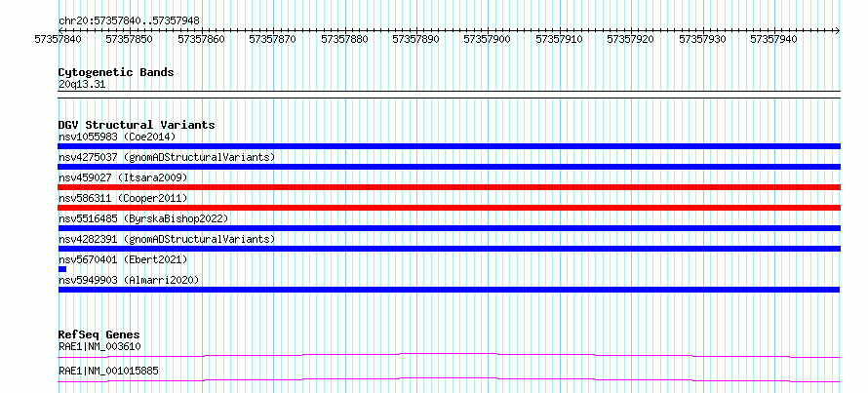Screen dimensions: 868x393
Task: Click the red bar for nsv586311
Action: 449,208
